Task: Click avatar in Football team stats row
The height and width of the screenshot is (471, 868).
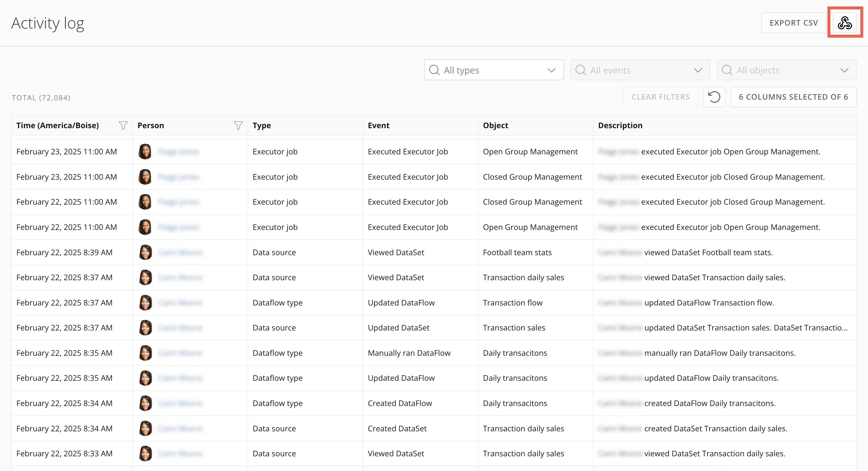Action: (x=146, y=252)
